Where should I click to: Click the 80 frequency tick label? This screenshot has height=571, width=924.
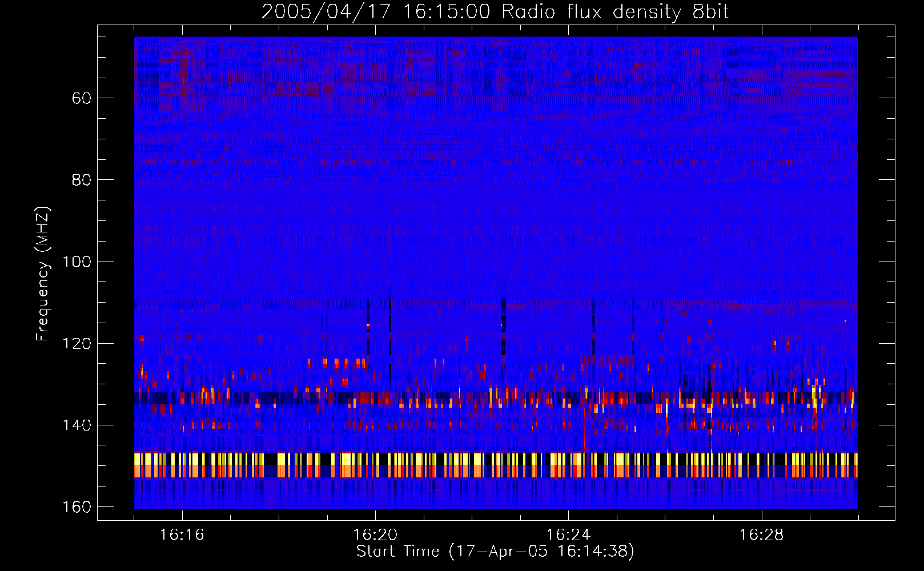coord(82,180)
